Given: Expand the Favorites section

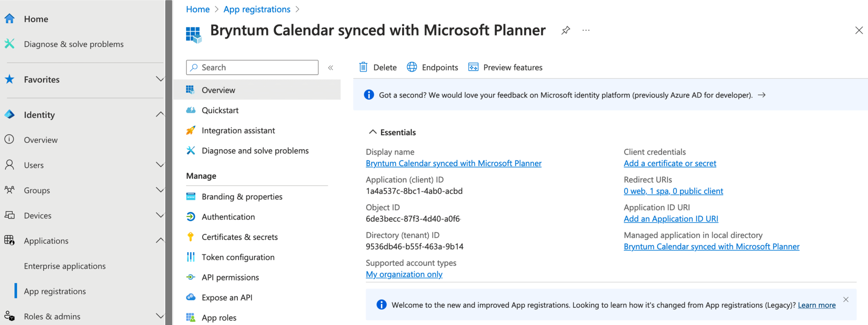Looking at the screenshot, I should pyautogui.click(x=159, y=79).
